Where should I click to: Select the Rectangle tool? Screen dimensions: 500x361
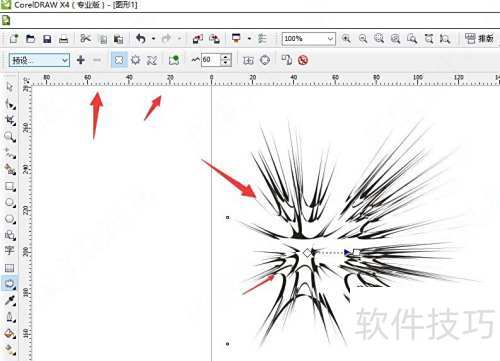coord(10,186)
